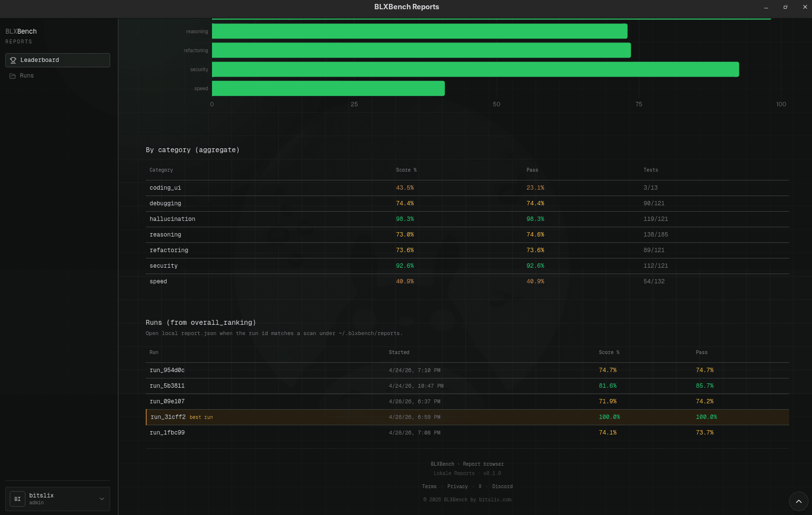Select the speed category row in table
Image resolution: width=812 pixels, height=515 pixels.
click(467, 281)
